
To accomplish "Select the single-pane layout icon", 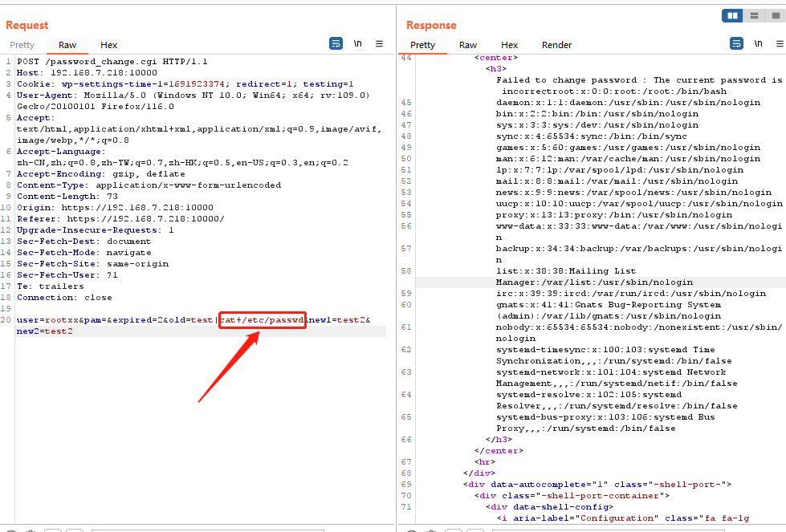I will click(776, 15).
